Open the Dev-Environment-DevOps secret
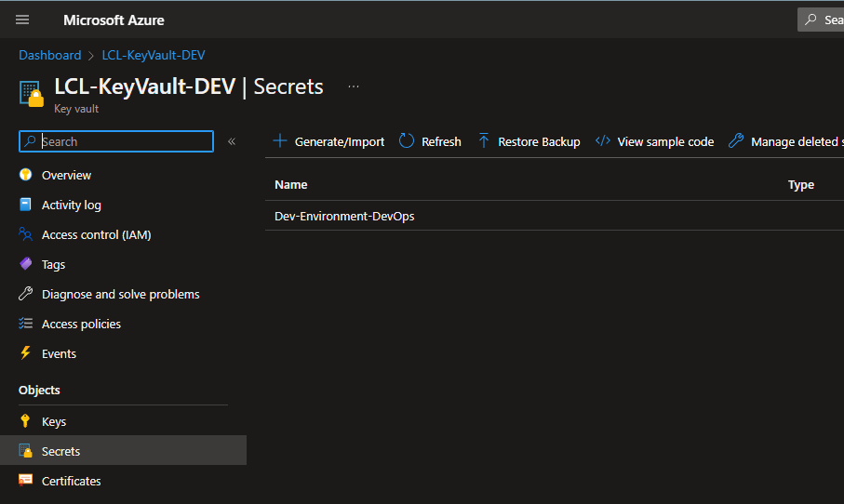The image size is (844, 504). click(x=344, y=217)
